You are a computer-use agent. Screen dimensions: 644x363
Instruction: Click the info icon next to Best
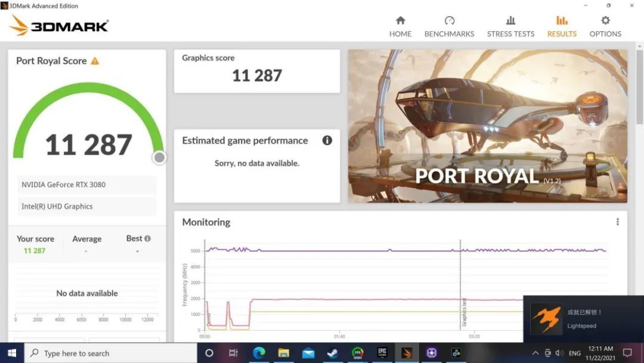click(x=147, y=238)
